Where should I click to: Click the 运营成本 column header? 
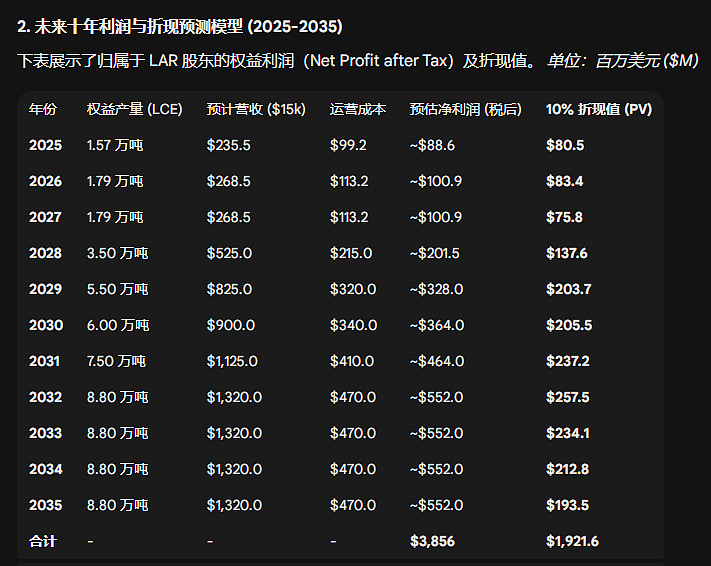[x=357, y=109]
